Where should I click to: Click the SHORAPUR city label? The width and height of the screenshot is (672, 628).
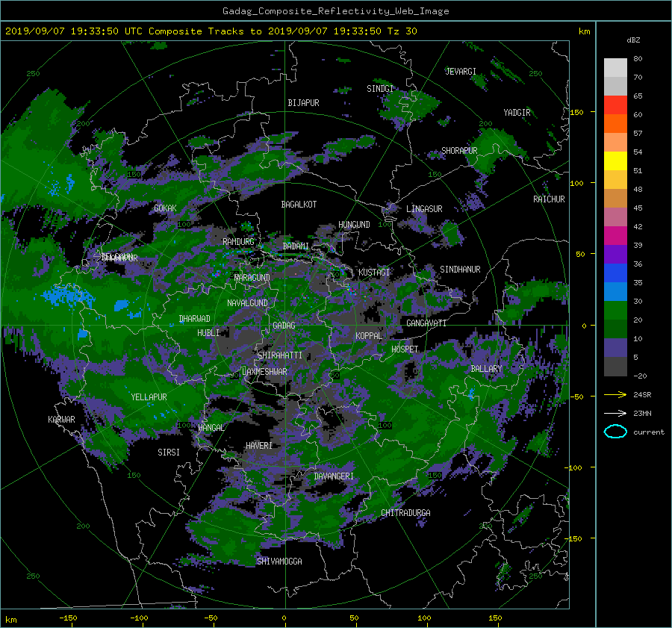click(459, 151)
